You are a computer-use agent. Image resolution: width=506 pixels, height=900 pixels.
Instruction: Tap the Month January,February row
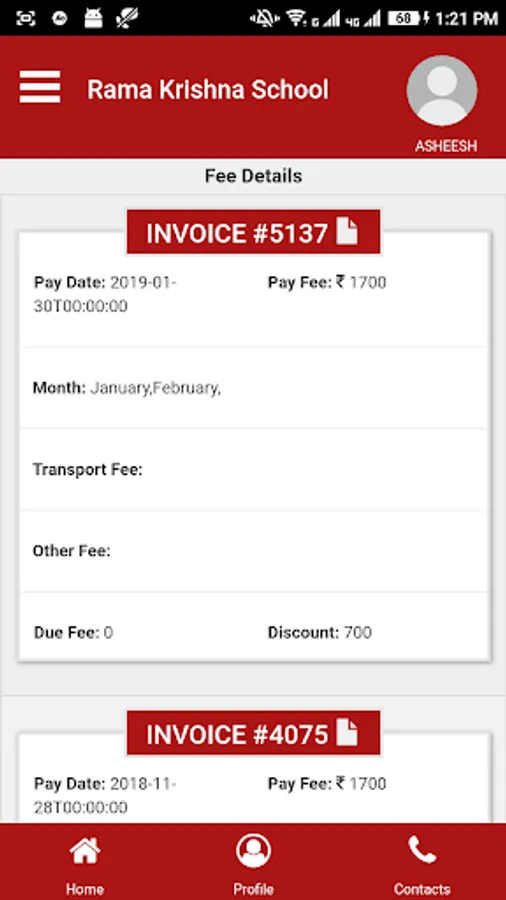254,388
